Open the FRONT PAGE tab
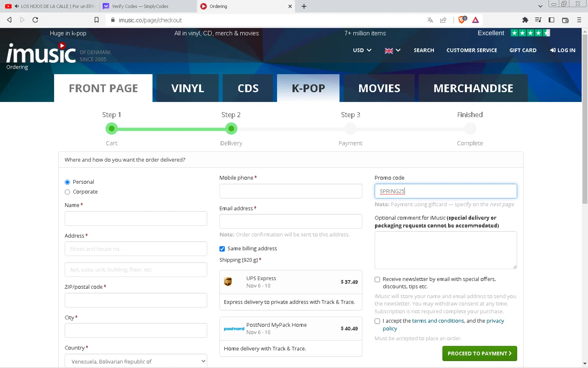 (x=103, y=88)
